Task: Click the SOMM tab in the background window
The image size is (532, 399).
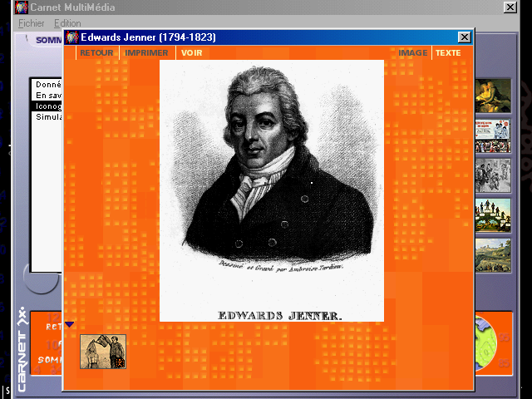Action: tap(48, 40)
